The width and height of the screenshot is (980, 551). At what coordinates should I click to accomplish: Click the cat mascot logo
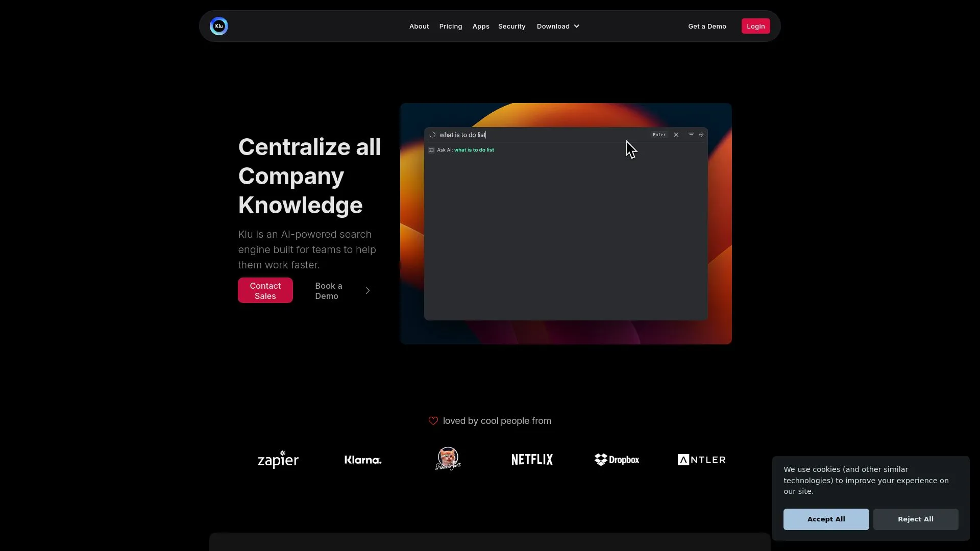click(x=448, y=459)
